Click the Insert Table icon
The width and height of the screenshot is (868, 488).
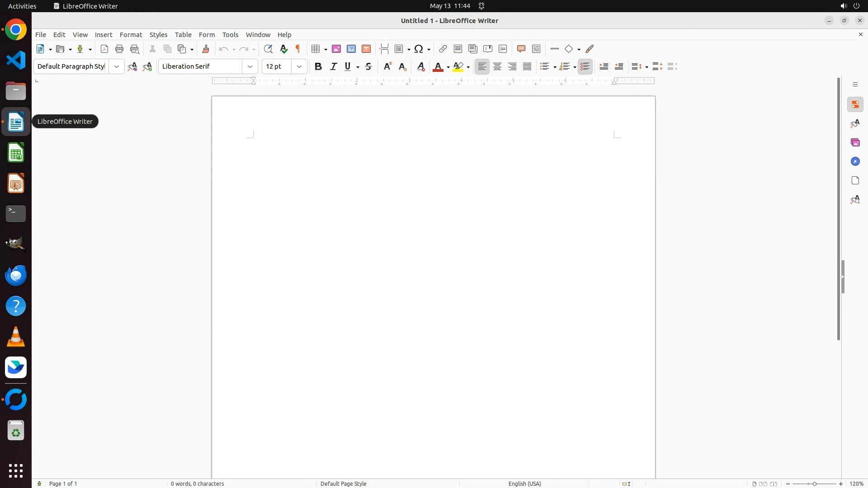tap(316, 49)
